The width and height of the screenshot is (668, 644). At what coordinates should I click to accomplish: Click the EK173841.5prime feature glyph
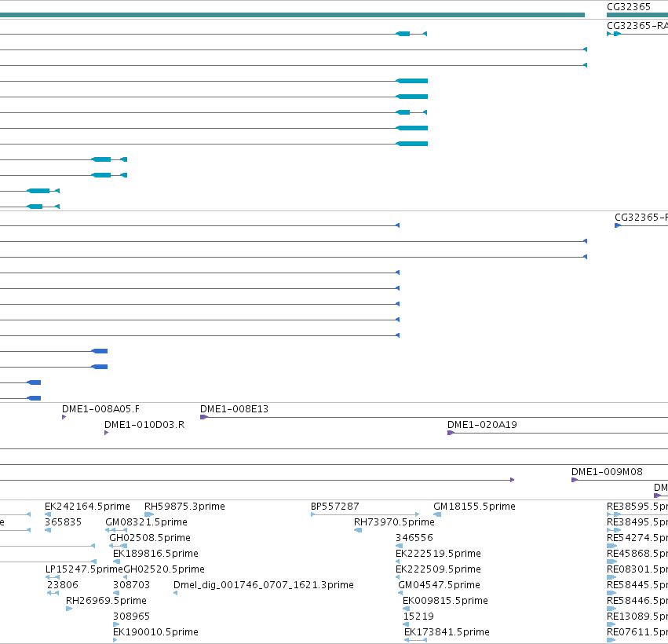[415, 640]
